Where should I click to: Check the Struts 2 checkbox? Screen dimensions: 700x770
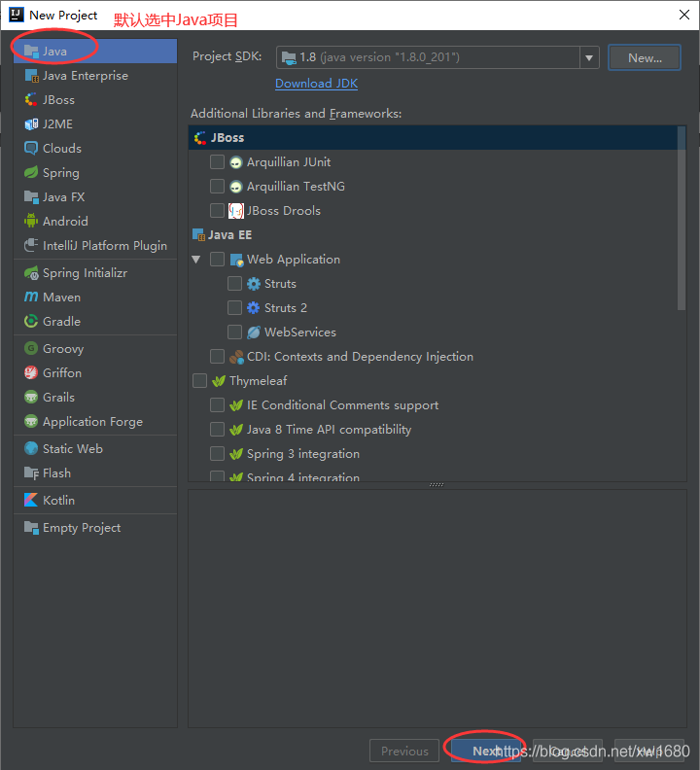click(x=235, y=308)
